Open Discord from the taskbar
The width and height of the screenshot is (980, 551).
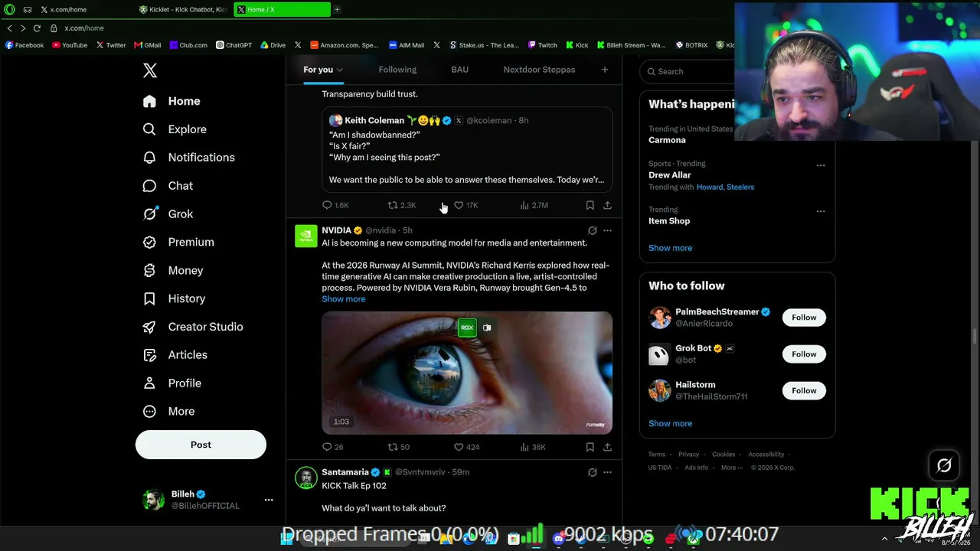click(558, 539)
